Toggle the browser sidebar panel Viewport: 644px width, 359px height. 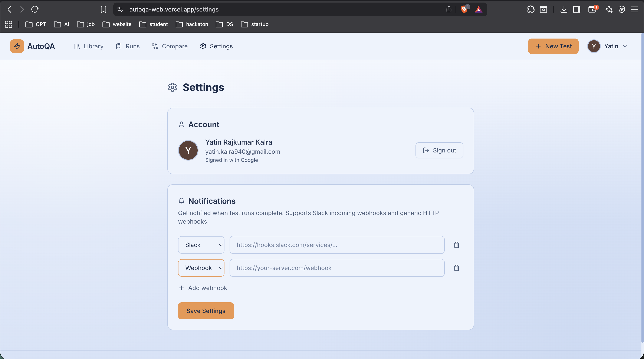point(577,10)
